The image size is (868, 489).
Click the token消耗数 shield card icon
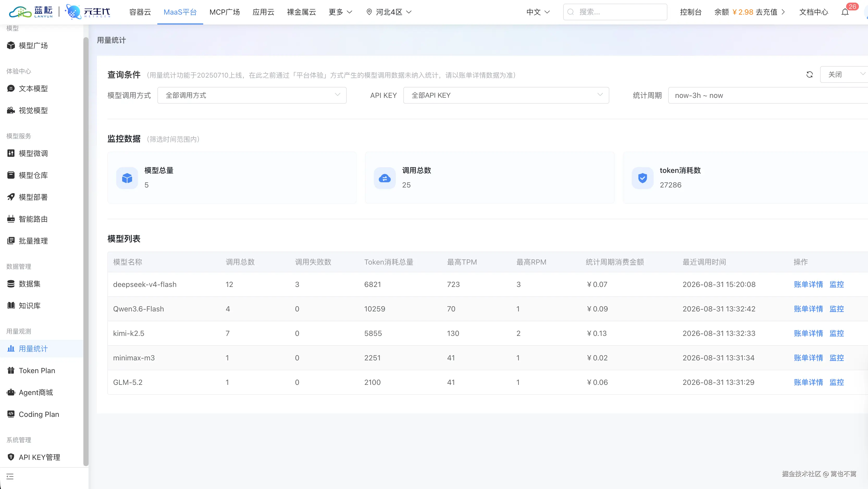(642, 178)
